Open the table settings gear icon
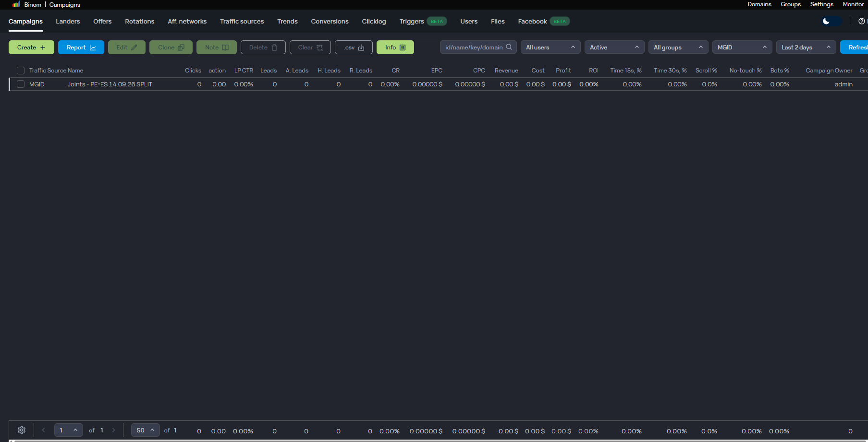 pyautogui.click(x=22, y=430)
